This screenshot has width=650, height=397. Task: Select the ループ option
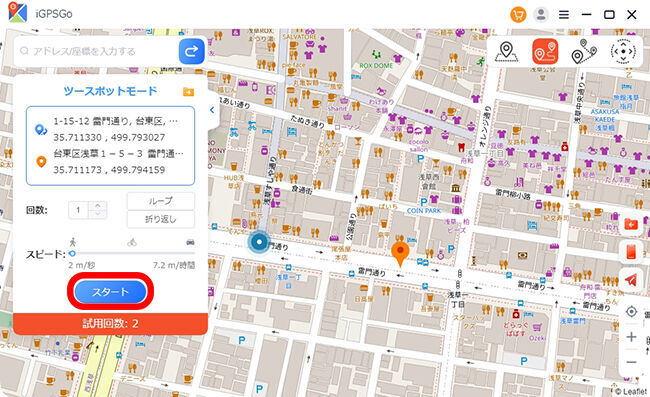click(x=161, y=201)
